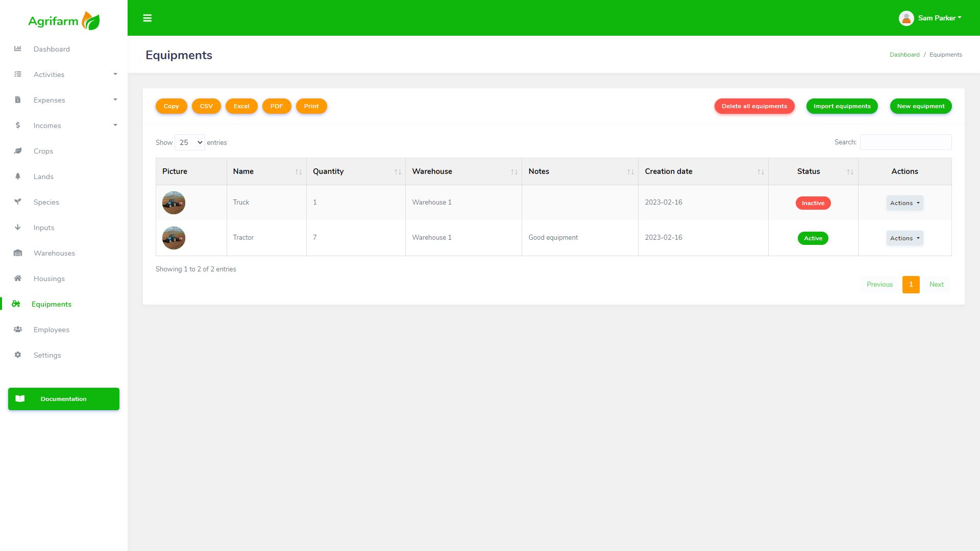Image resolution: width=980 pixels, height=551 pixels.
Task: Click the Employees group icon
Action: 18,330
